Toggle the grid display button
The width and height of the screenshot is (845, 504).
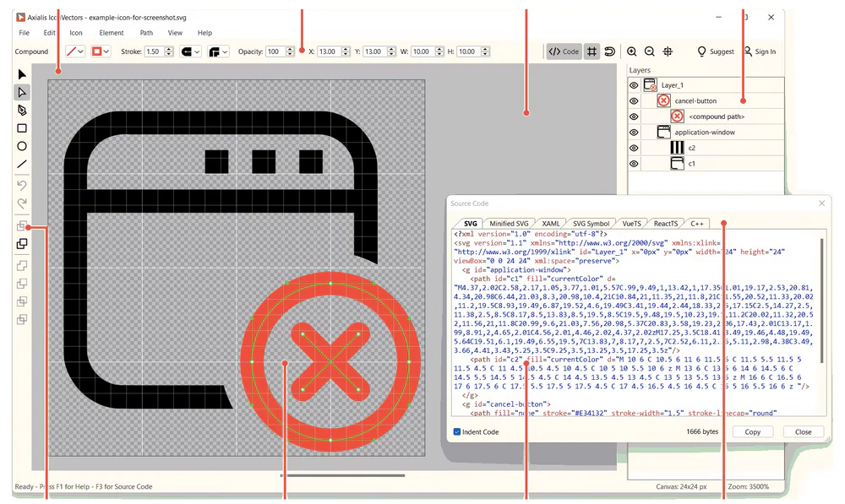tap(592, 51)
